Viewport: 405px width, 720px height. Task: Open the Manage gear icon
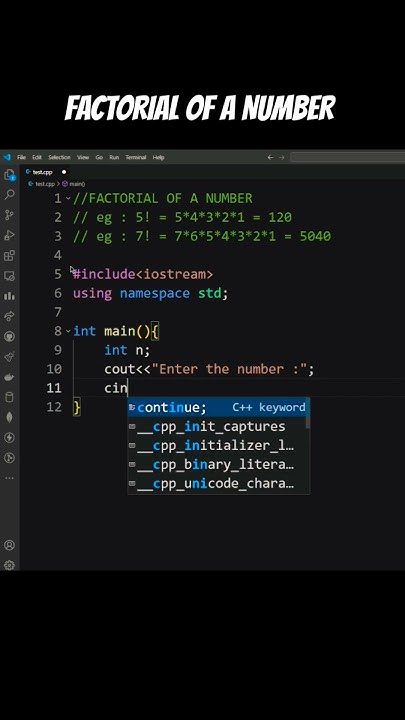tap(9, 565)
